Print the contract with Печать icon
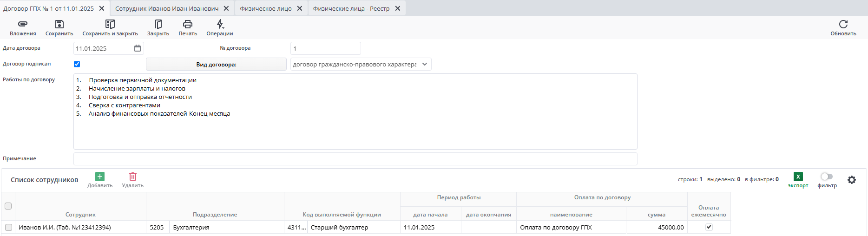 tap(188, 24)
